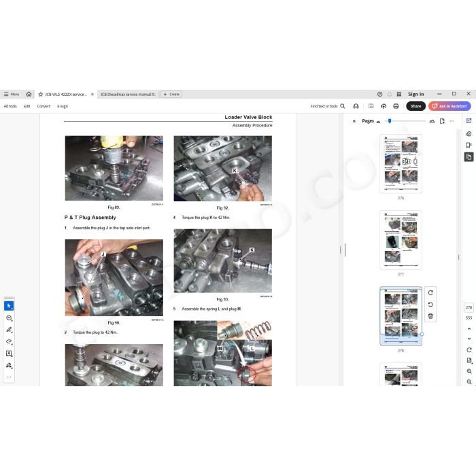Open the hamburger Menu
476x476 pixels.
coord(12,95)
